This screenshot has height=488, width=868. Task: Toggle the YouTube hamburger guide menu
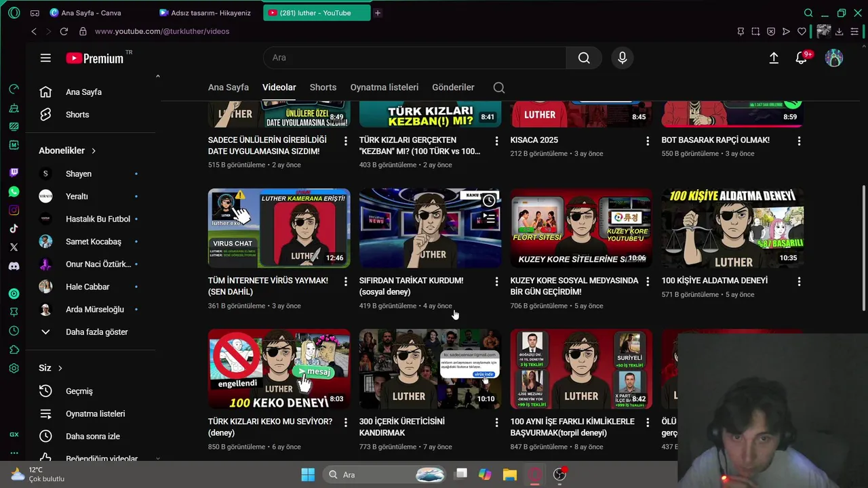coord(45,58)
